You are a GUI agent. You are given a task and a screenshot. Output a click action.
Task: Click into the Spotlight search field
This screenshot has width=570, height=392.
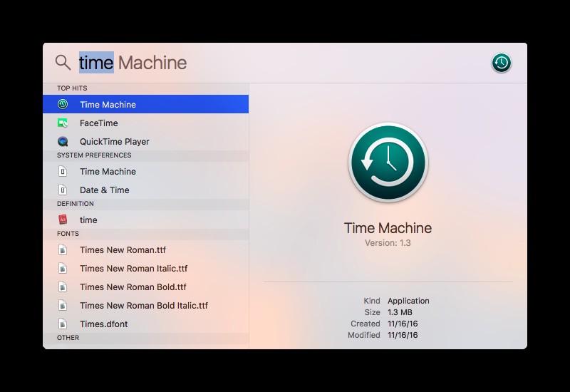280,63
